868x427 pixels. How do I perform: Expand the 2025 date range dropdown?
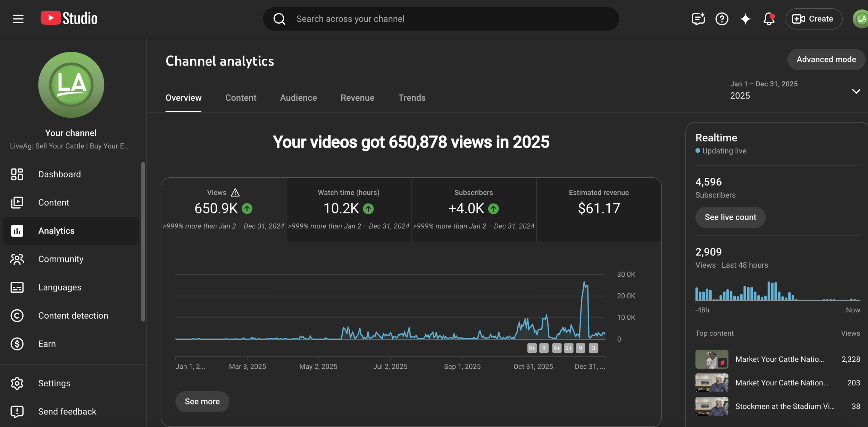(856, 91)
